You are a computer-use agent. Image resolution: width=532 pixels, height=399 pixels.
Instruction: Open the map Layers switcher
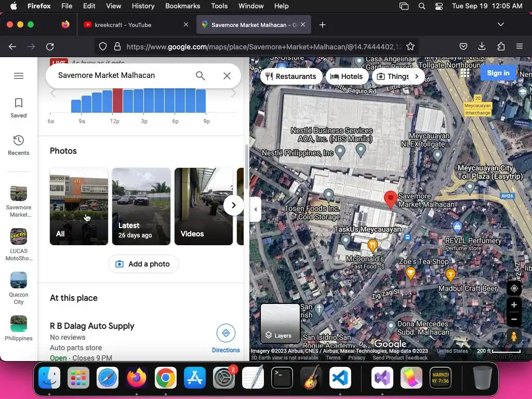tap(280, 323)
